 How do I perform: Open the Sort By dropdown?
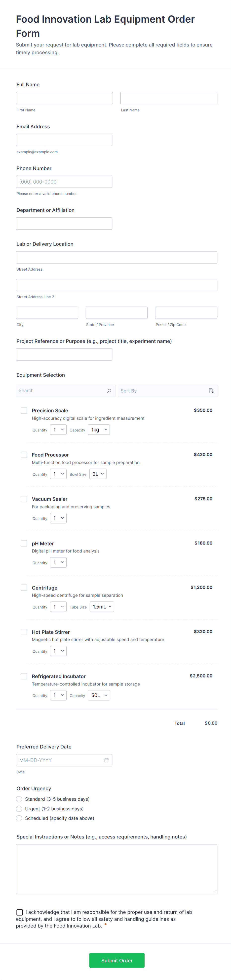(167, 390)
